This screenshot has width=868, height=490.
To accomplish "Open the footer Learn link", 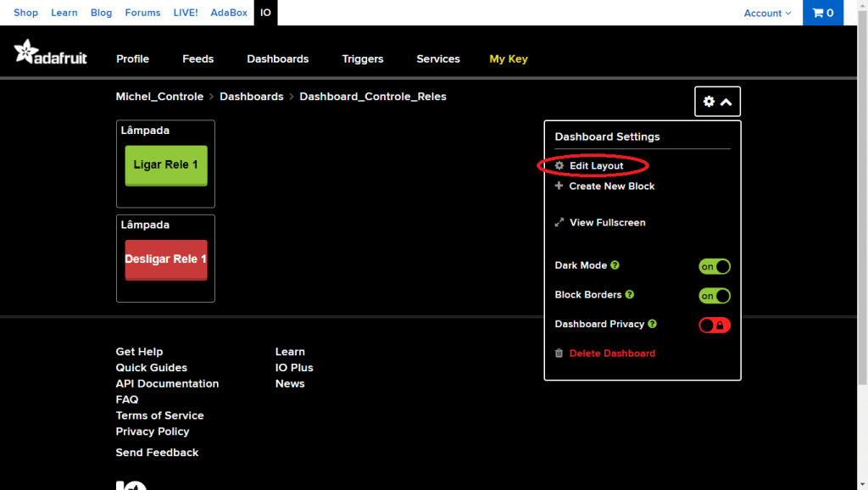I will tap(290, 352).
